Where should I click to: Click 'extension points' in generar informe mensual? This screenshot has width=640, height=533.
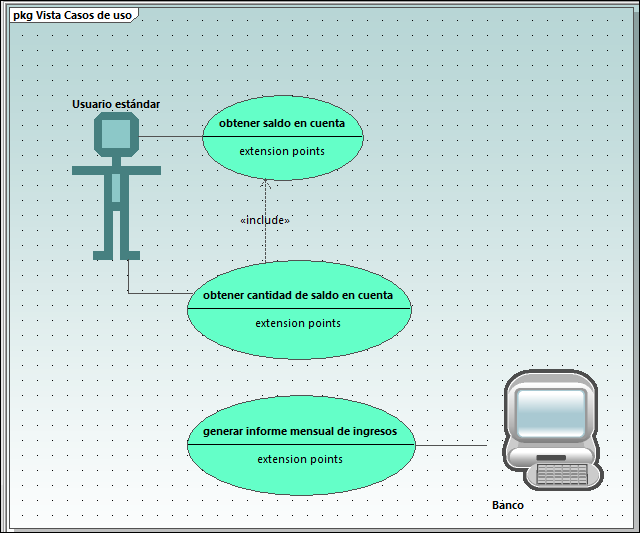point(300,459)
